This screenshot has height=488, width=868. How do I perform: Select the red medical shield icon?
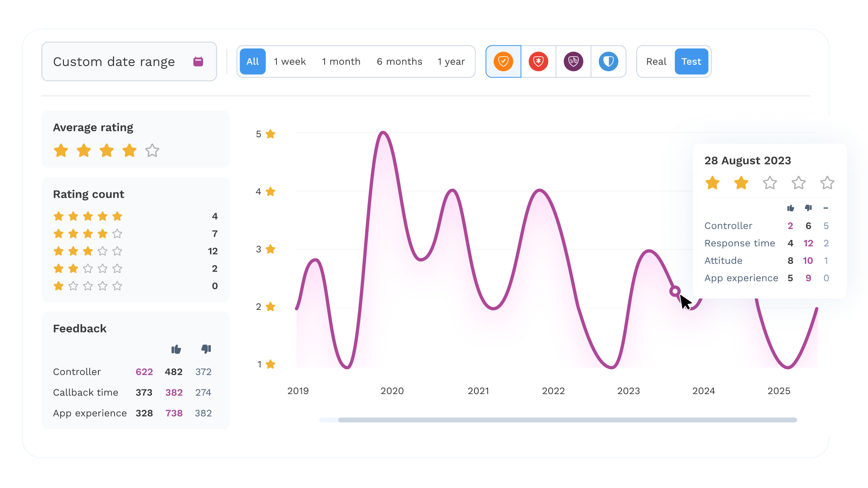click(538, 61)
